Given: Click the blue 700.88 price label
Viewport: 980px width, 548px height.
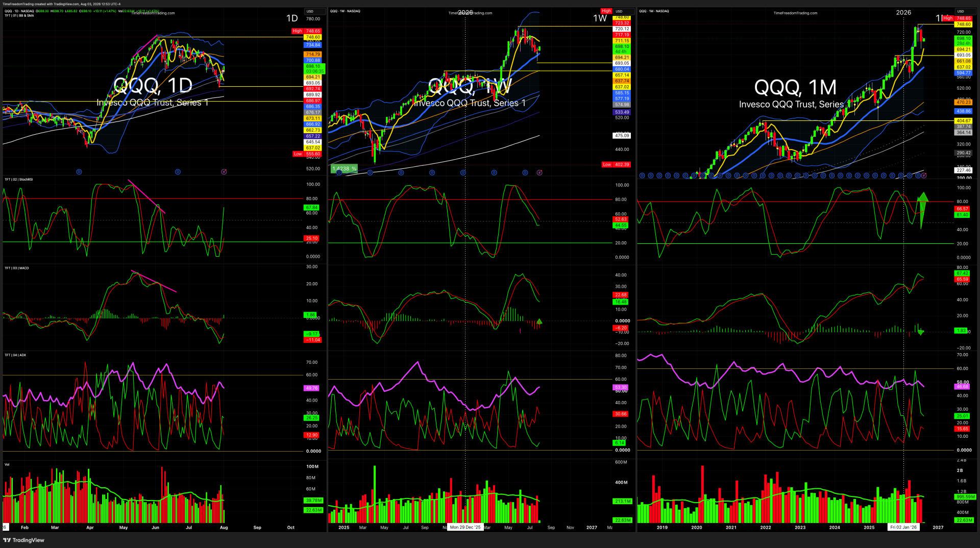Looking at the screenshot, I should point(313,60).
